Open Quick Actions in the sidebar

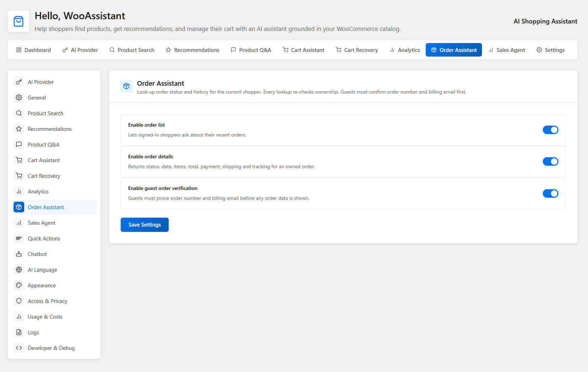(55, 238)
